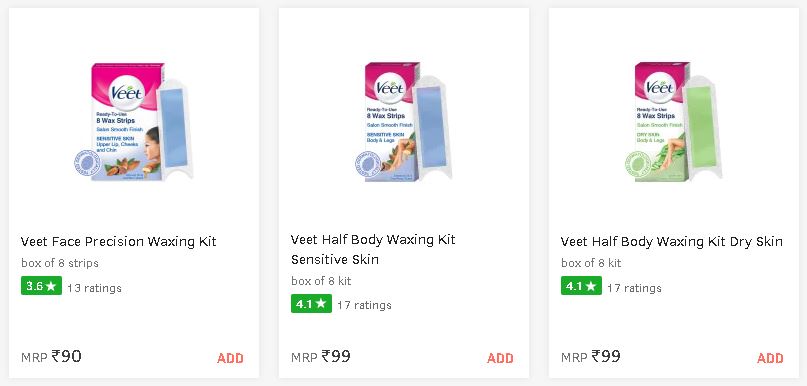Open the Veet Face Precision Waxing Kit title
The height and width of the screenshot is (386, 807).
tap(118, 242)
